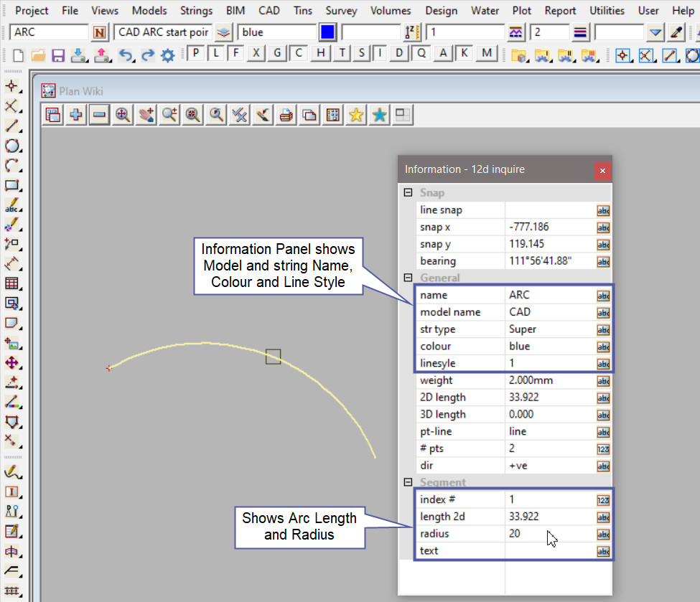Viewport: 700px width, 602px height.
Task: Collapse the Segment section expander
Action: (x=408, y=482)
